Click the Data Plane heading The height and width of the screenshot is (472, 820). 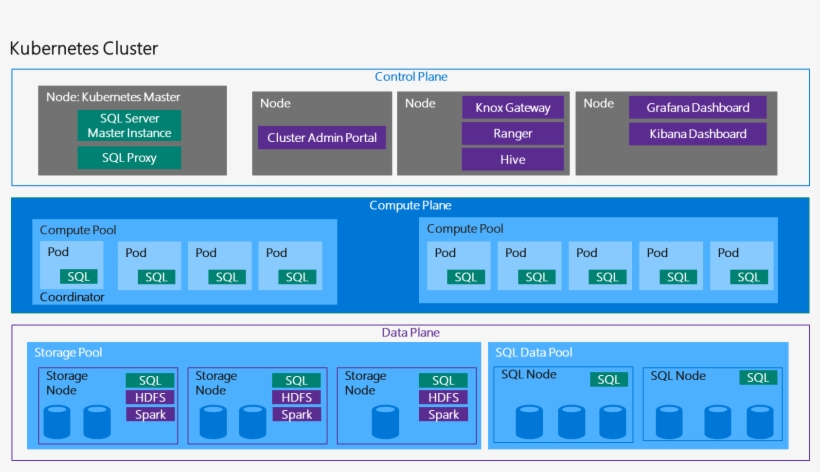pos(410,333)
